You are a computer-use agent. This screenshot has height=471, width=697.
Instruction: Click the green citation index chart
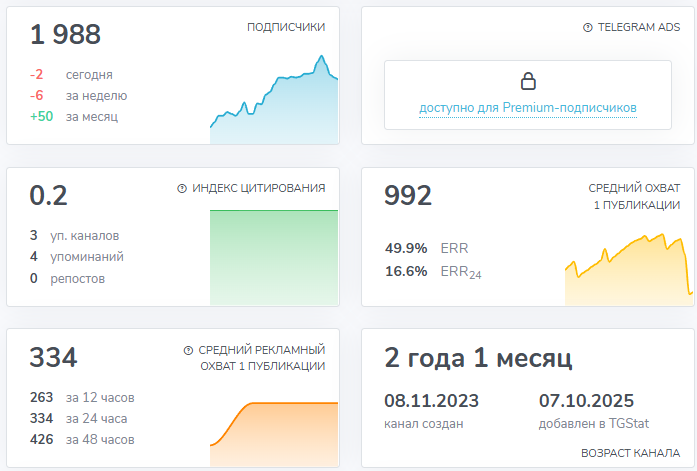274,258
